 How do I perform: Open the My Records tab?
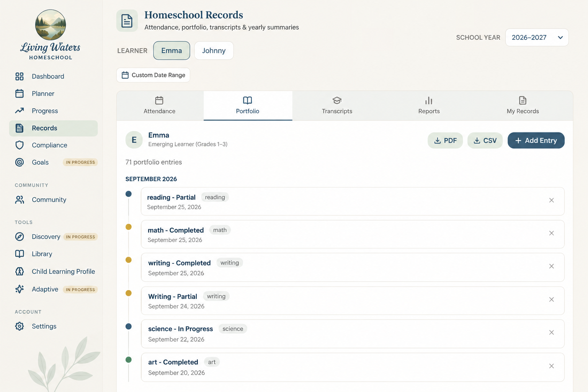tap(523, 106)
